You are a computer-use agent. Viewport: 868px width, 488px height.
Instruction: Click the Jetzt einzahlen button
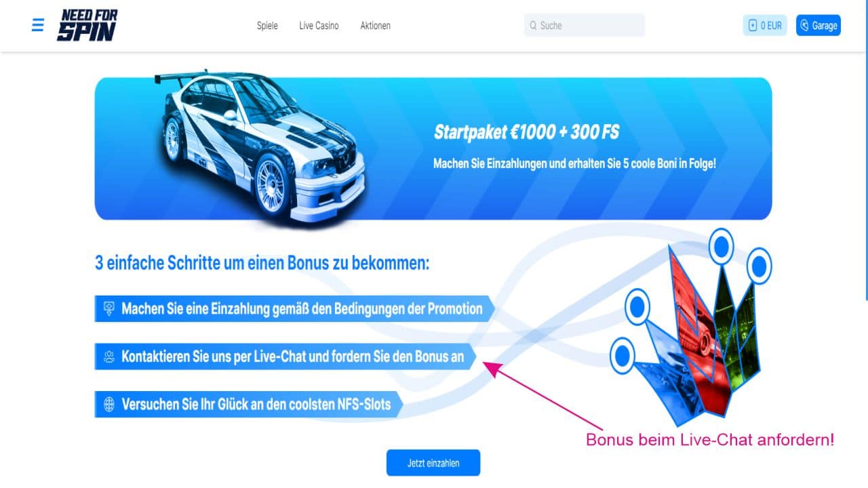pyautogui.click(x=433, y=463)
